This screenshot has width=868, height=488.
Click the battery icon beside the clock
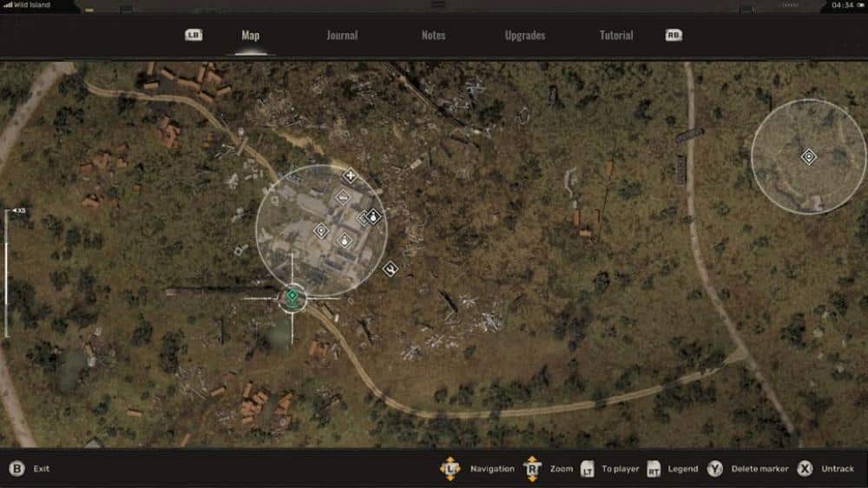pyautogui.click(x=861, y=5)
